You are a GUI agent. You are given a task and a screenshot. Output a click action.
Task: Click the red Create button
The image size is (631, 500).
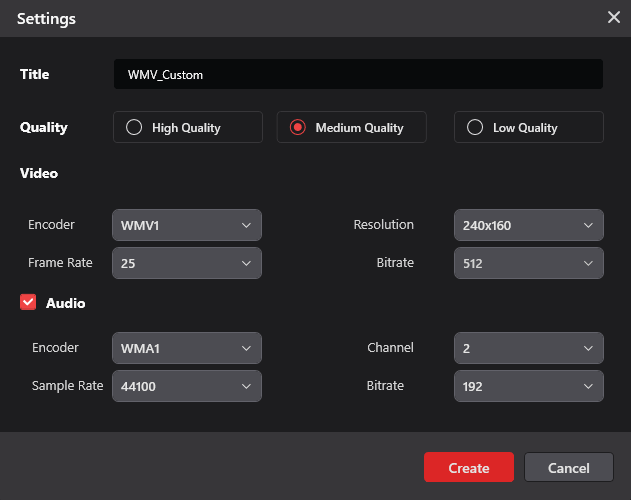tap(468, 468)
